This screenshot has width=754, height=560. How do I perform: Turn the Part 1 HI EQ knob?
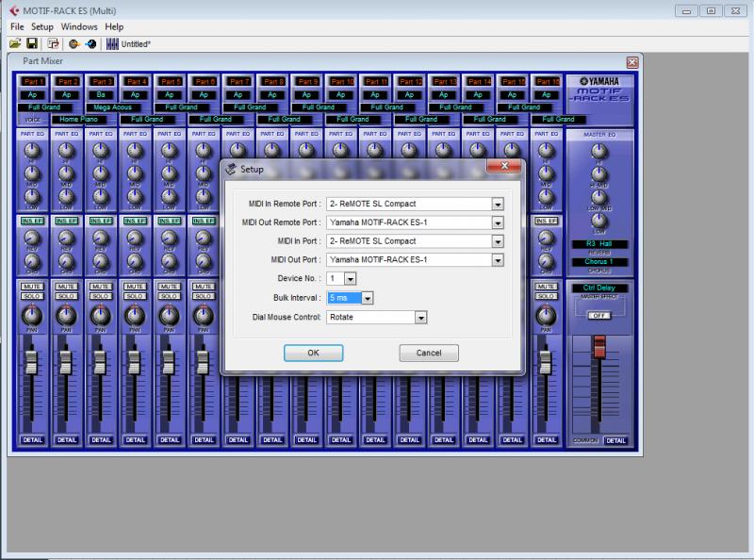tap(32, 151)
